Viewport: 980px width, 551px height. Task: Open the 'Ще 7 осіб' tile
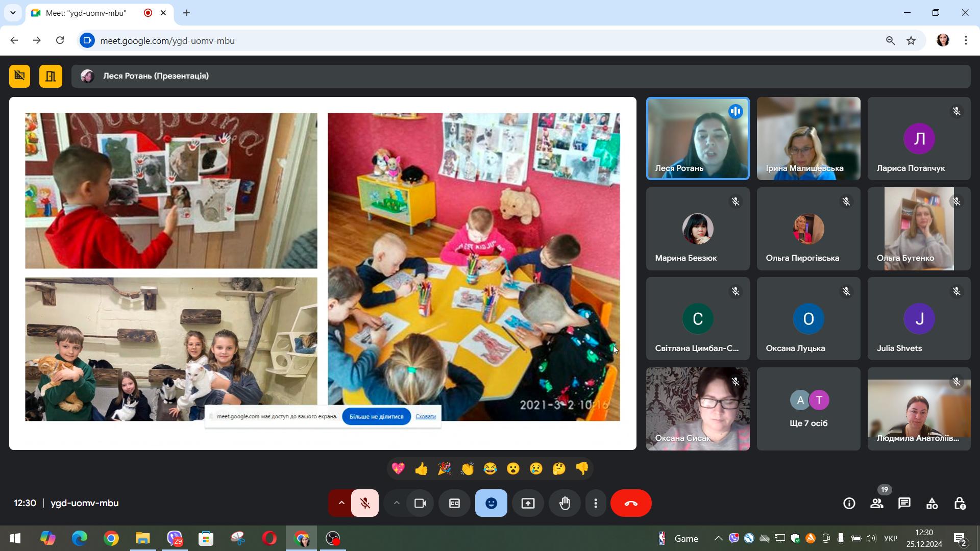pyautogui.click(x=808, y=409)
